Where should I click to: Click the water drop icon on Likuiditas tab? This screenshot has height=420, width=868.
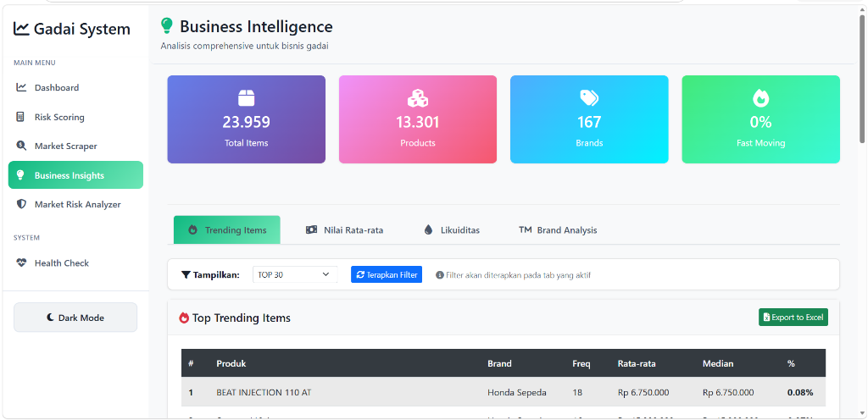pos(428,229)
